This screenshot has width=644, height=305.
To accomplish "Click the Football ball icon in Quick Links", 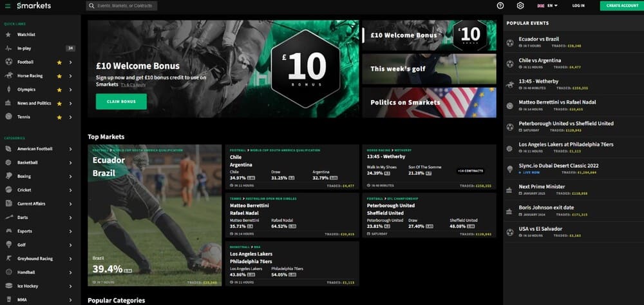I will [8, 62].
